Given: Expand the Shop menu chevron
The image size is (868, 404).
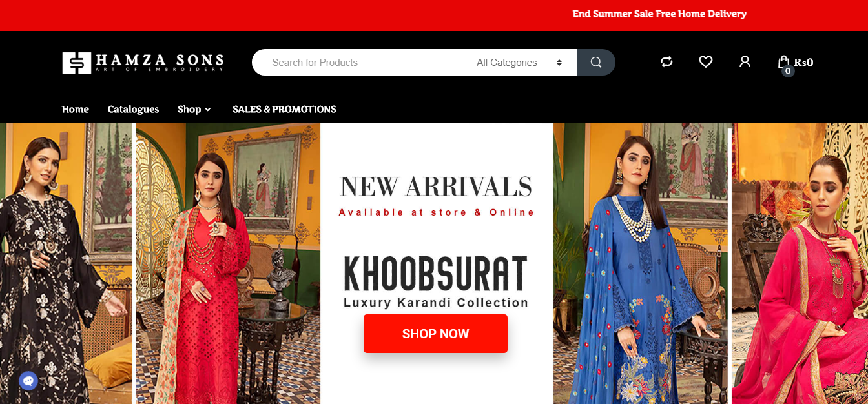Looking at the screenshot, I should [x=208, y=110].
